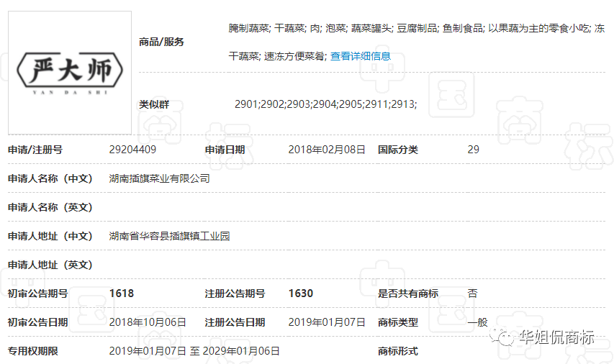This screenshot has width=614, height=364.
Task: Click the 专用权期限 date range
Action: click(x=194, y=351)
